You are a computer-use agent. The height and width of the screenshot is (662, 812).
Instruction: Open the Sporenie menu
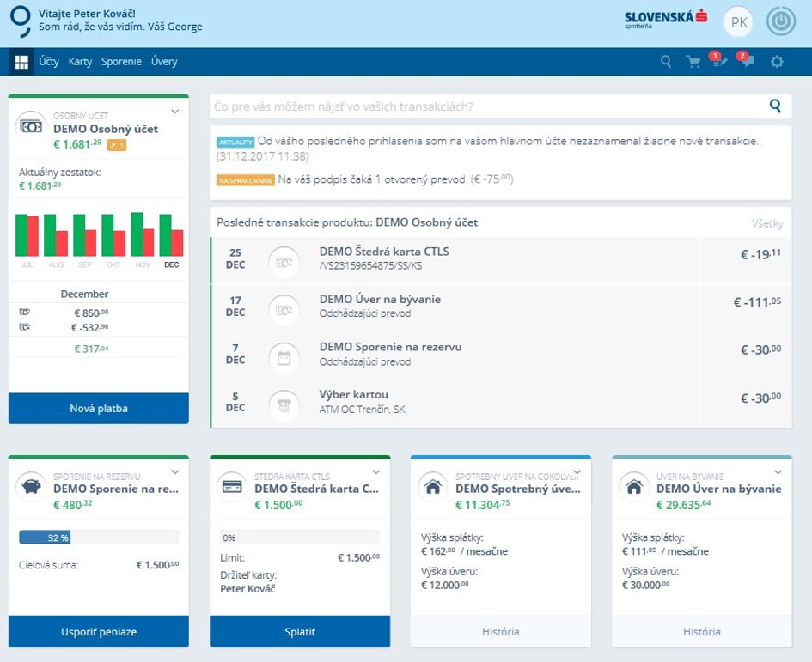click(121, 62)
